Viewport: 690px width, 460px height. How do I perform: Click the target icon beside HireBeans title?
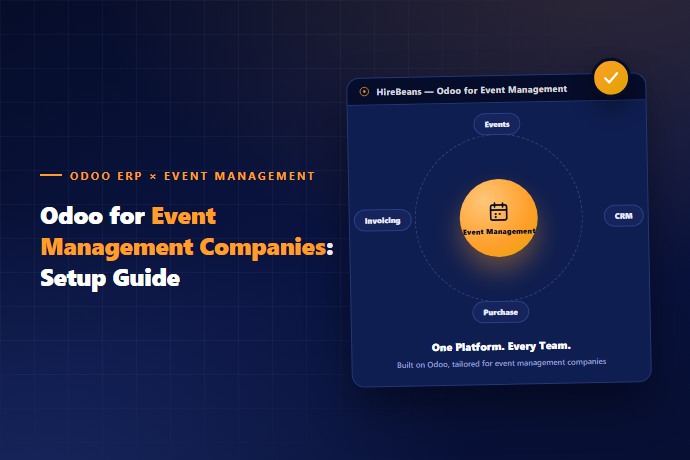[x=364, y=92]
